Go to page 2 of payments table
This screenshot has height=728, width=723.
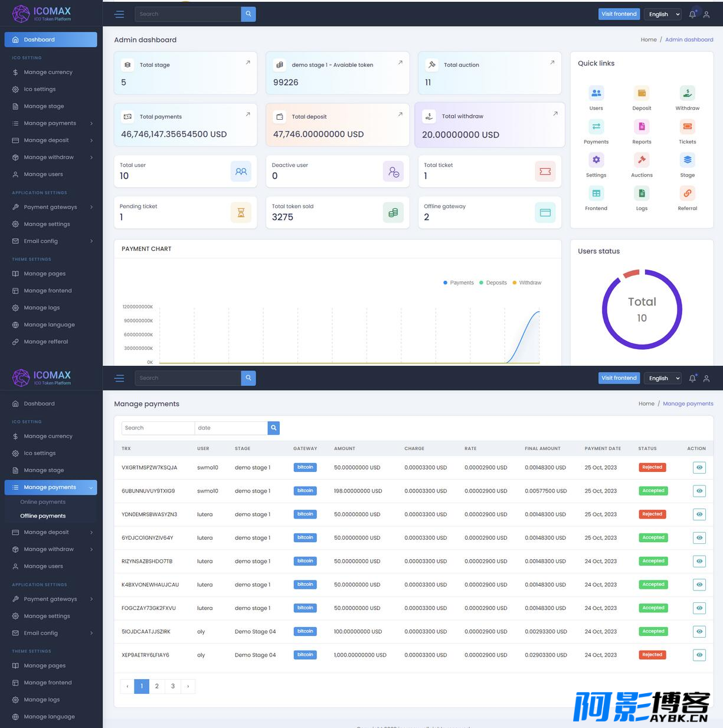coord(157,686)
